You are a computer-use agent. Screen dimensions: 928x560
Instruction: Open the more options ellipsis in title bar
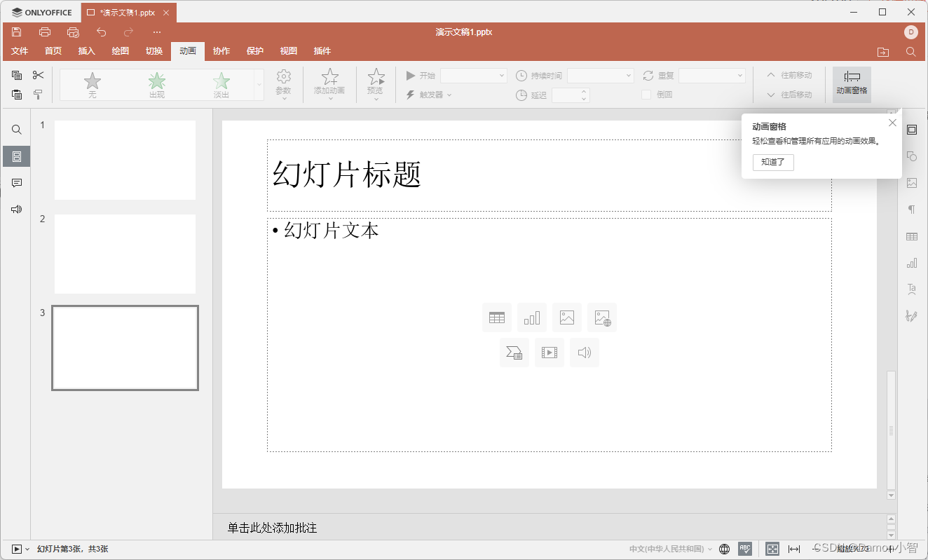pyautogui.click(x=156, y=32)
